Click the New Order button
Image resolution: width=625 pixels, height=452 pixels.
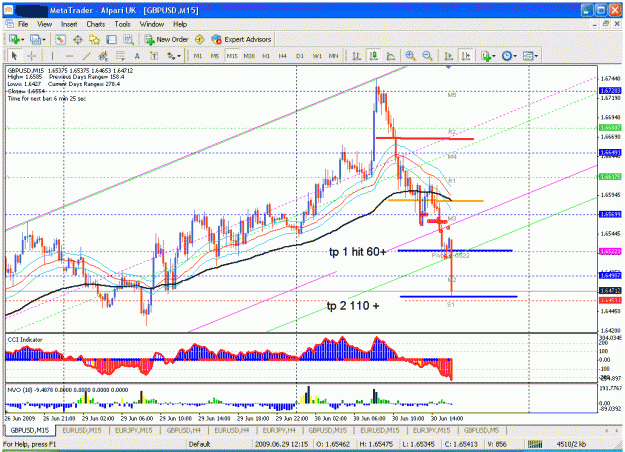[166, 39]
